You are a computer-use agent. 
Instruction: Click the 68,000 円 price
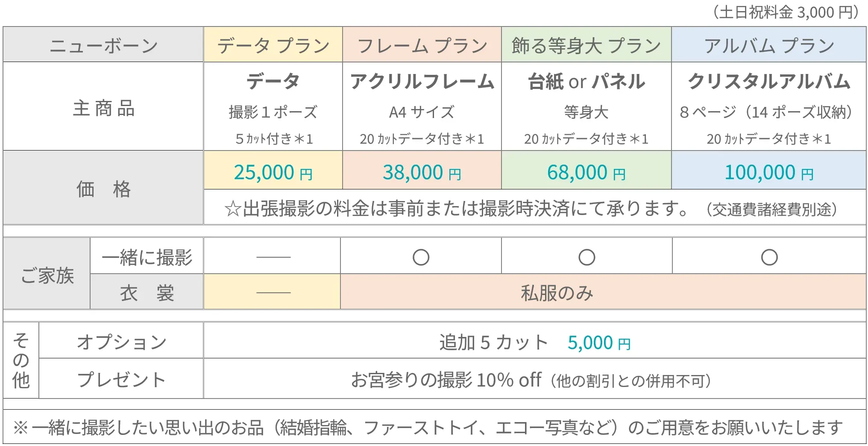pyautogui.click(x=586, y=173)
